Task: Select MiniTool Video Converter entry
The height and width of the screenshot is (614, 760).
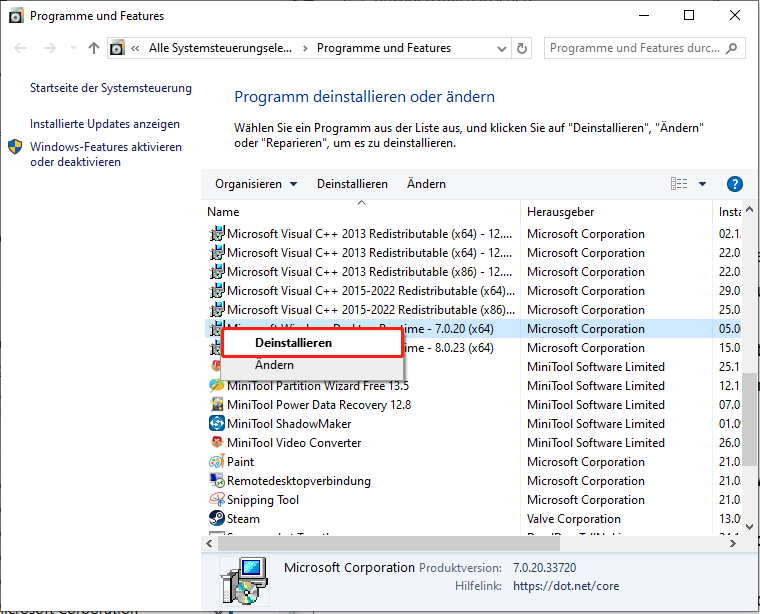Action: pos(294,442)
